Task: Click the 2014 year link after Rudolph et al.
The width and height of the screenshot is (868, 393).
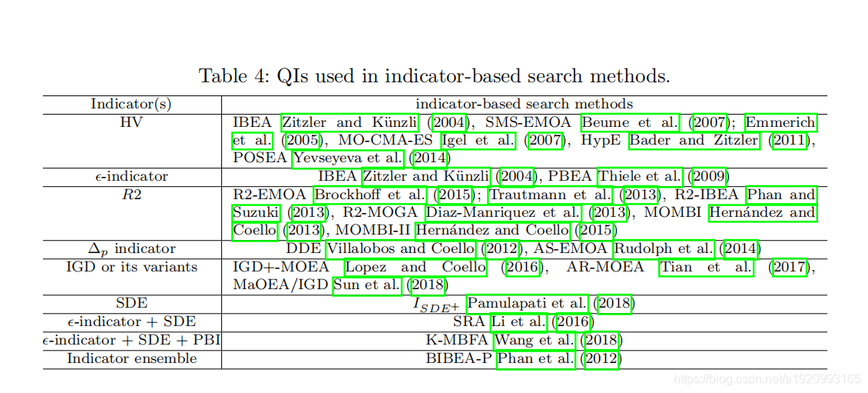Action: (740, 249)
